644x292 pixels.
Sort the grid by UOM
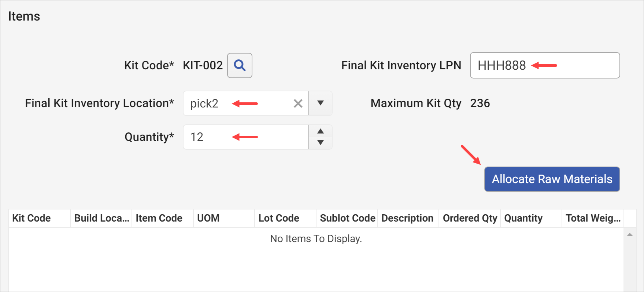[x=208, y=218]
